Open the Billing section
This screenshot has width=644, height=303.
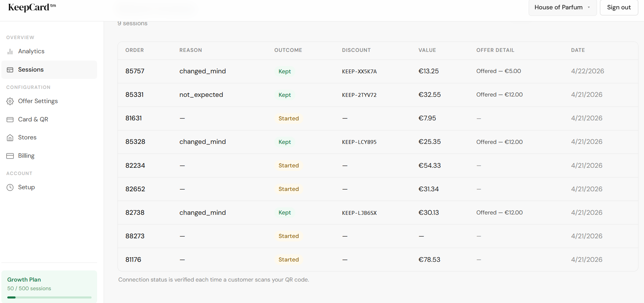click(26, 156)
